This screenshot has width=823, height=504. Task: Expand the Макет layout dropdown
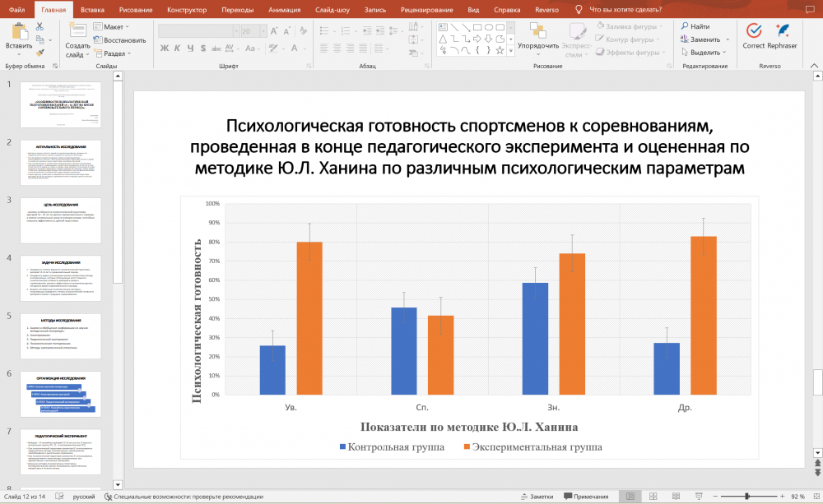point(114,26)
